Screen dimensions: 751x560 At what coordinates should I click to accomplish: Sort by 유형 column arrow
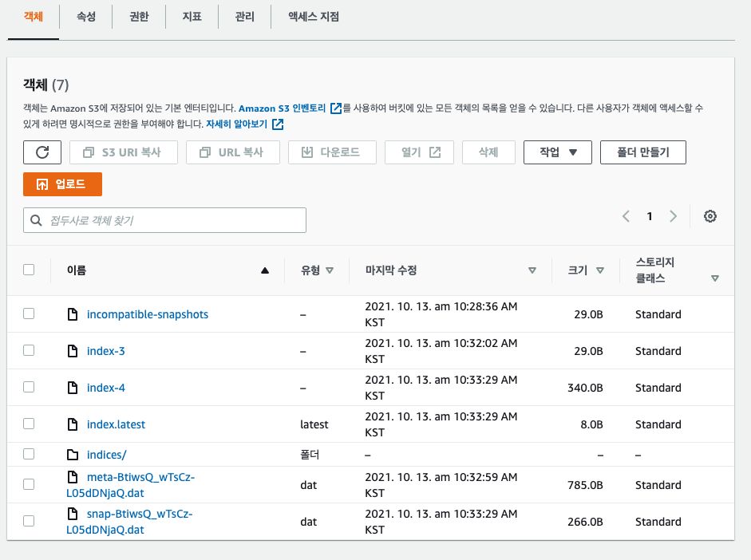point(330,270)
